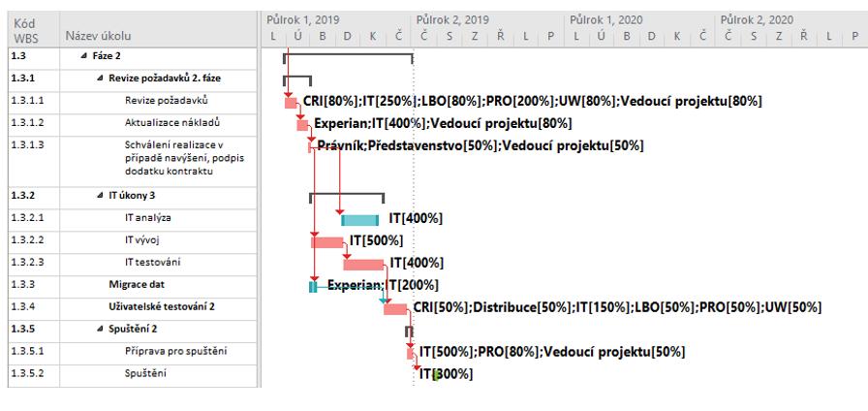The image size is (868, 411).
Task: Select WBS code cell 1.3.1.2
Action: click(34, 123)
